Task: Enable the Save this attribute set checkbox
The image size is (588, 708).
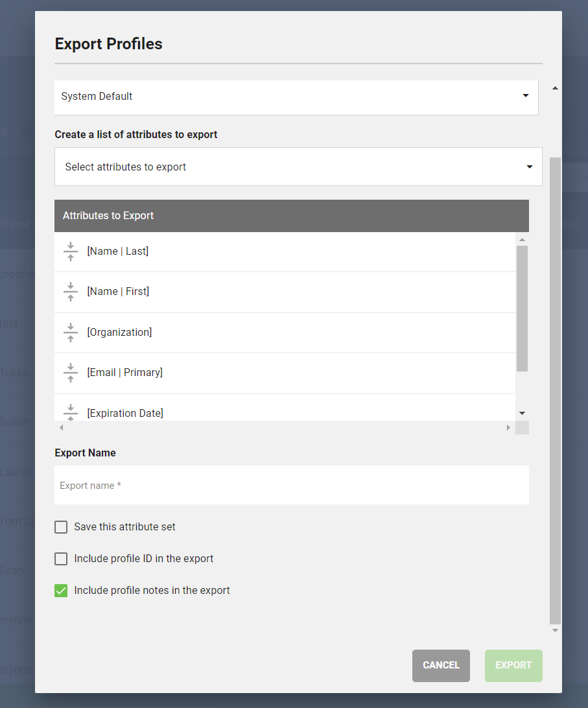Action: (x=61, y=527)
